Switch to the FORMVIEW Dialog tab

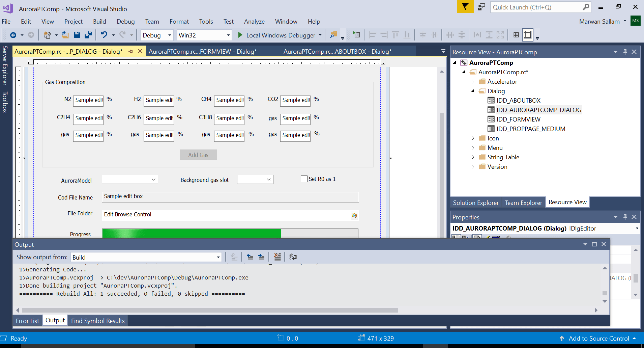click(203, 51)
